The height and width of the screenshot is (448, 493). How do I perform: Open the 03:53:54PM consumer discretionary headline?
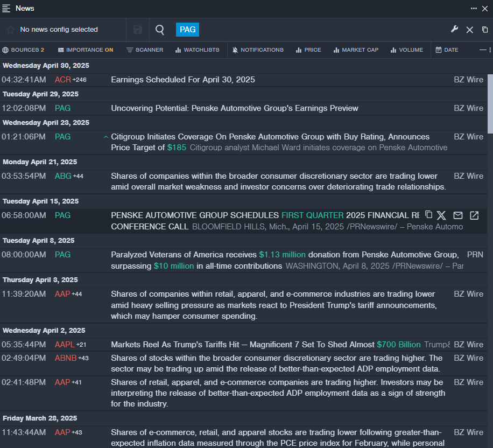(x=279, y=181)
